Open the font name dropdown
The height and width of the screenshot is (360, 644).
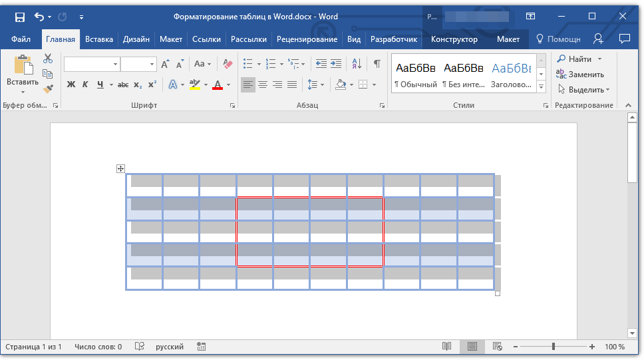point(116,65)
